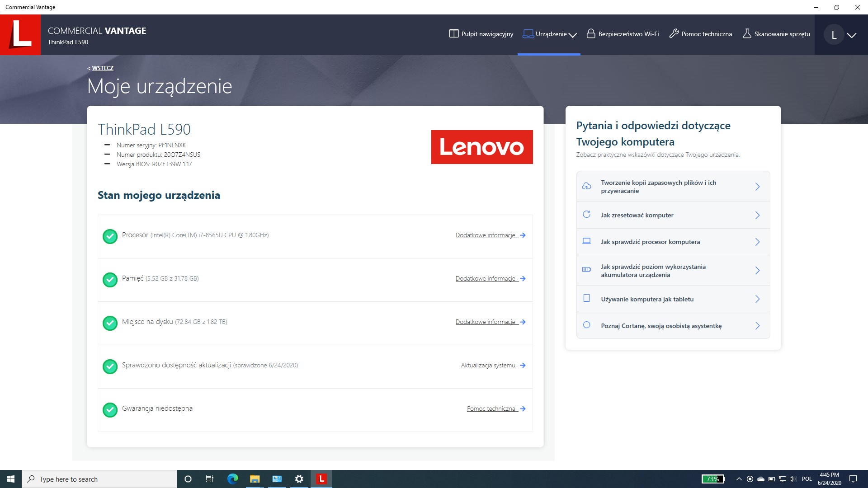Open chevron for Tworzenie kopii zapasowych plików
This screenshot has height=488, width=868.
coord(757,187)
